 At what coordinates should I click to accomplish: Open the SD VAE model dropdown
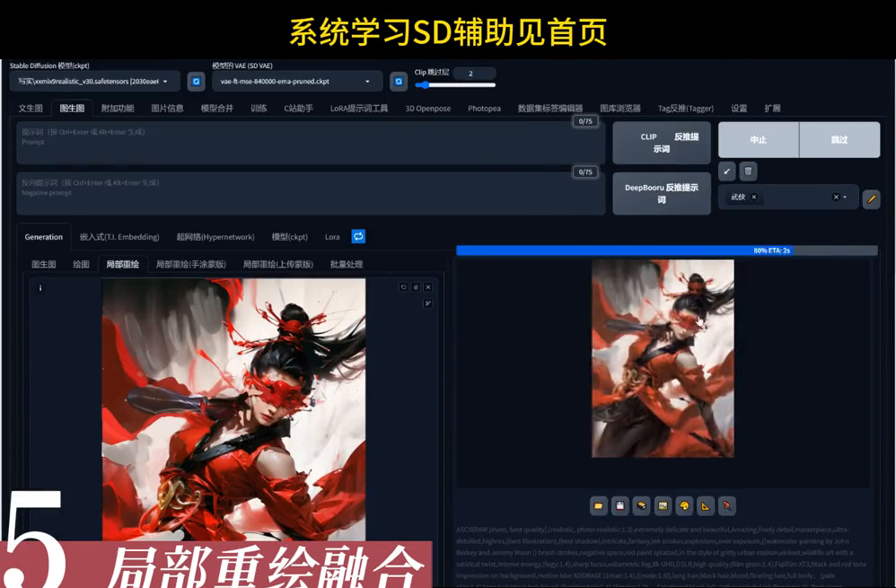click(x=297, y=82)
